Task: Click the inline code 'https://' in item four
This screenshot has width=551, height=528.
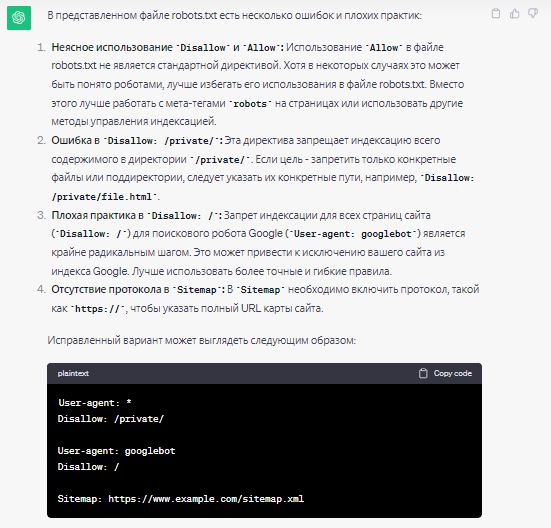Action: [98, 309]
